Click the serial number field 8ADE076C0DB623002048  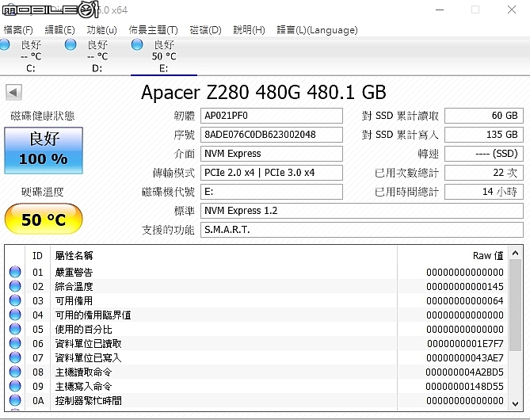(x=272, y=135)
